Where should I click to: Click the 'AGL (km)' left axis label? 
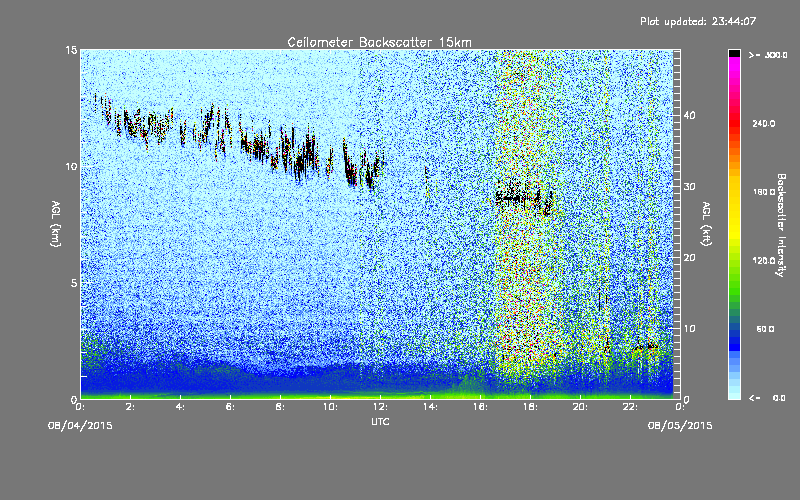[x=56, y=224]
